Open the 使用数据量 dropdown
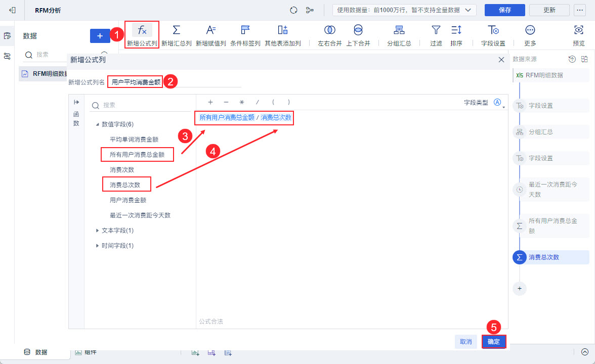Viewport: 595px width, 364px height. pos(404,10)
